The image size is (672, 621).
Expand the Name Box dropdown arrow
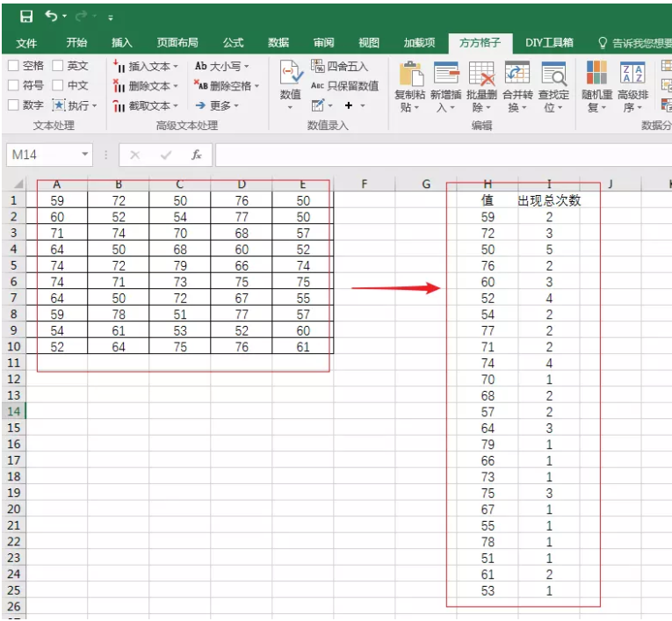point(85,155)
